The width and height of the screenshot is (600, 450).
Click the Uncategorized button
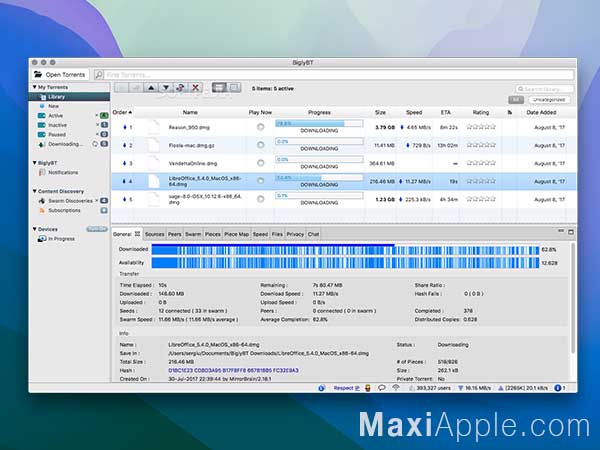(x=549, y=99)
